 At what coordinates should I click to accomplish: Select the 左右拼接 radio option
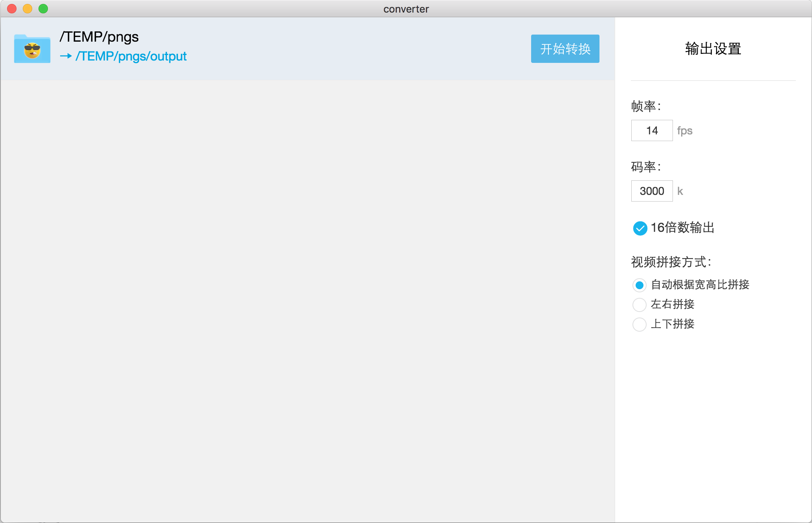pos(640,305)
